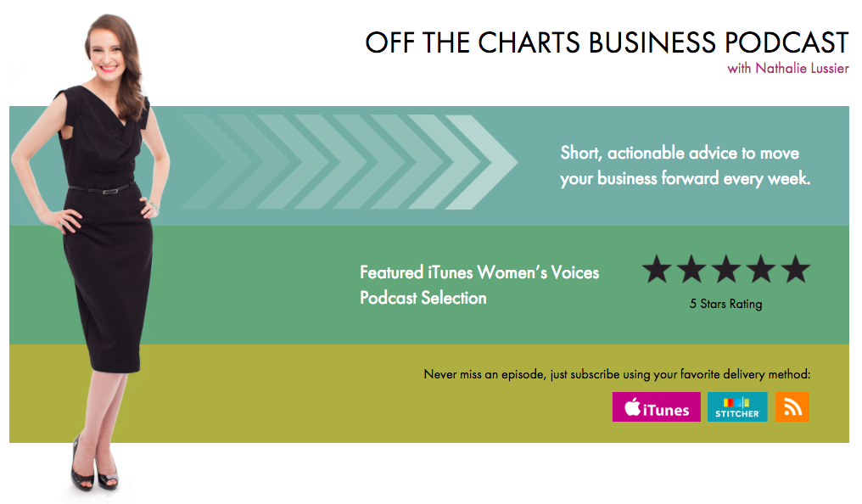Click the 'Podcast Selection' text line
This screenshot has height=504, width=862.
[x=423, y=298]
